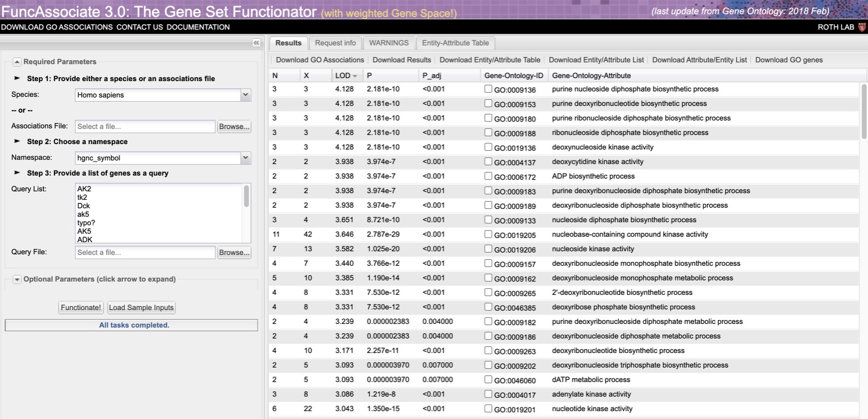Click the 'All tasks completed.' status bar
The image size is (868, 419).
(132, 325)
